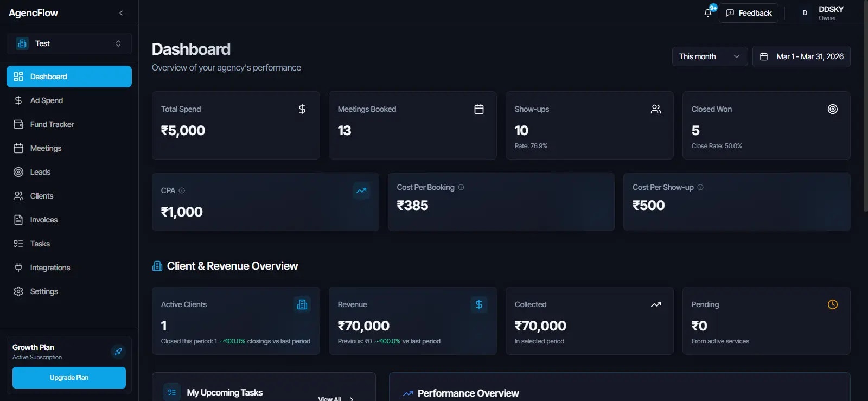The width and height of the screenshot is (868, 401).
Task: Open the Test workspace switcher dropdown
Action: pyautogui.click(x=69, y=43)
